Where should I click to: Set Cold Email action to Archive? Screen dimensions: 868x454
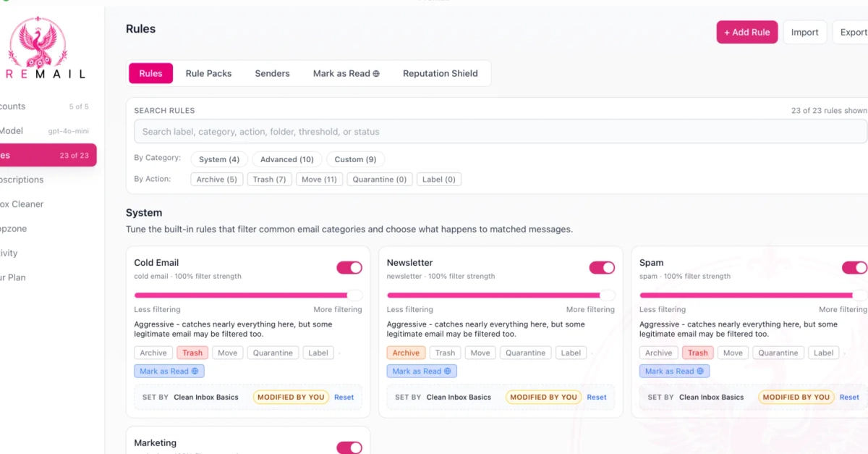click(153, 353)
